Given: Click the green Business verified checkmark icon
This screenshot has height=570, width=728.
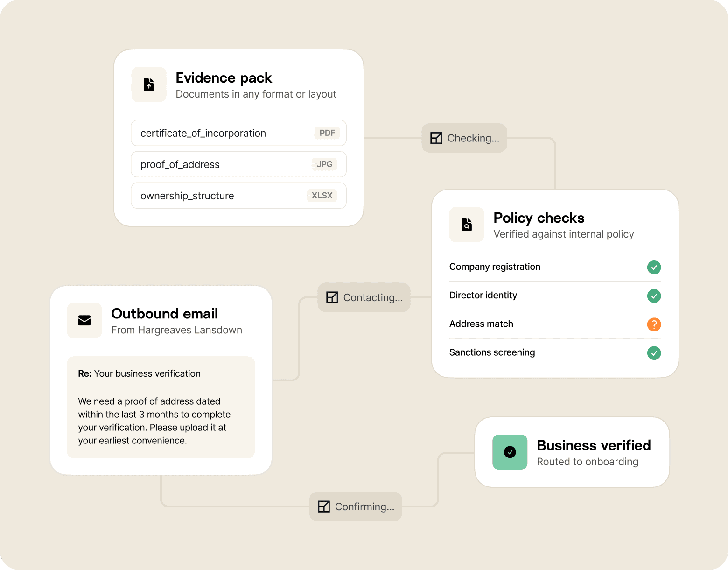Looking at the screenshot, I should [510, 452].
